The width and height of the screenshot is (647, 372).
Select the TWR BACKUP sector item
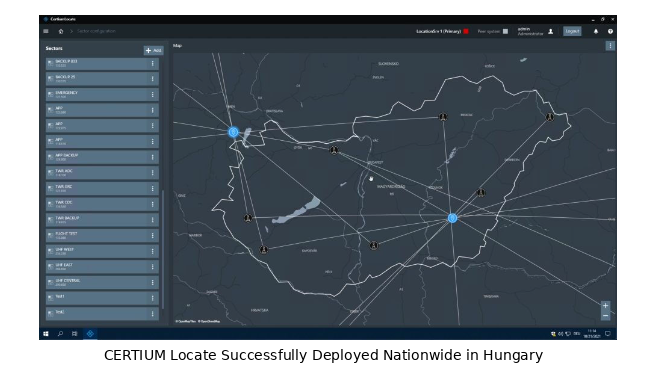point(102,220)
